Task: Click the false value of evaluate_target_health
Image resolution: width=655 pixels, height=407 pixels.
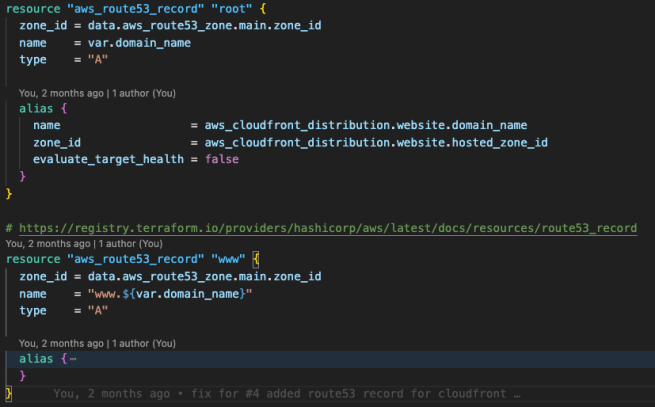Action: pyautogui.click(x=222, y=159)
